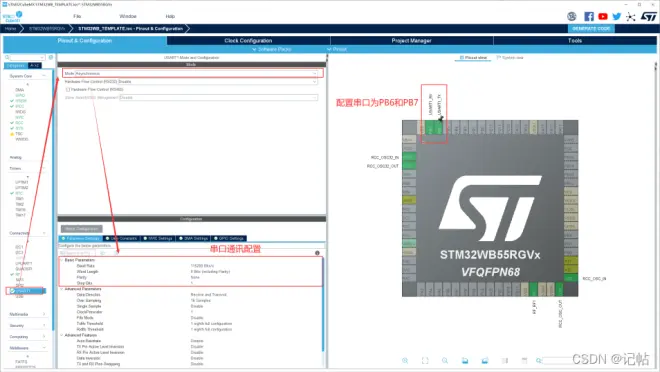Viewport: 660px width, 372px height.
Task: Collapse the Basic Parameters section
Action: click(62, 260)
